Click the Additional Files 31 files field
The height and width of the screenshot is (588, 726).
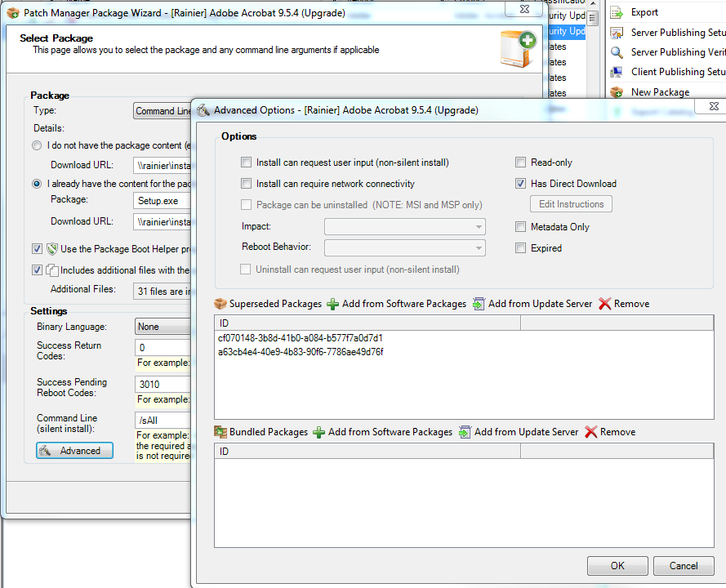pos(163,292)
